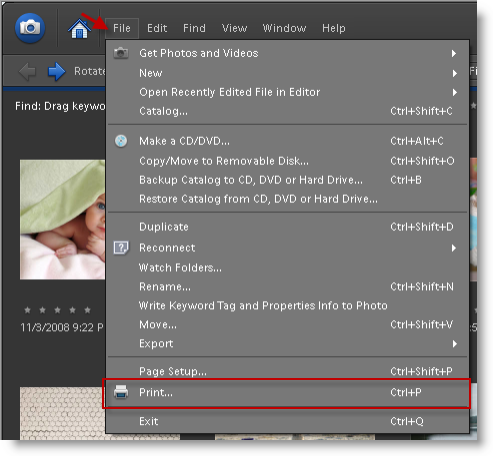
Task: Choose Duplicate from the File menu
Action: (287, 227)
